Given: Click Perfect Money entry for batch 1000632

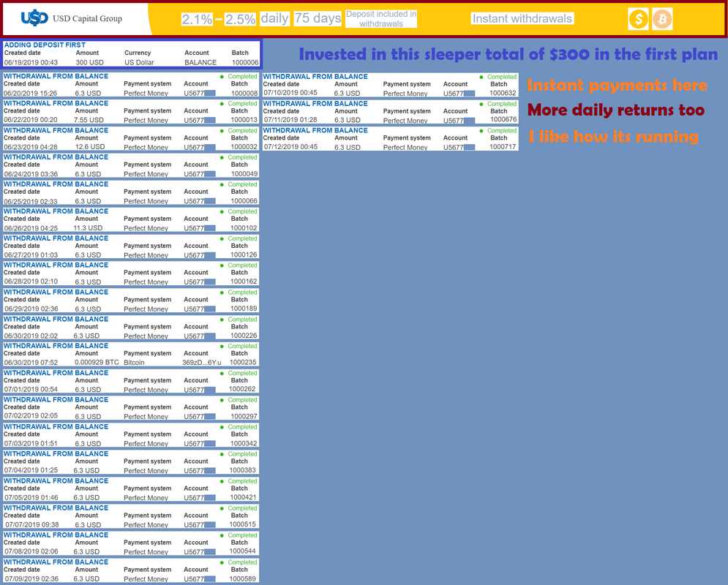Looking at the screenshot, I should point(405,94).
